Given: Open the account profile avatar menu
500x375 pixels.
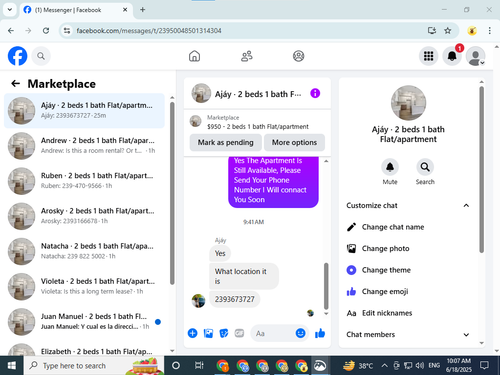Looking at the screenshot, I should tap(475, 56).
